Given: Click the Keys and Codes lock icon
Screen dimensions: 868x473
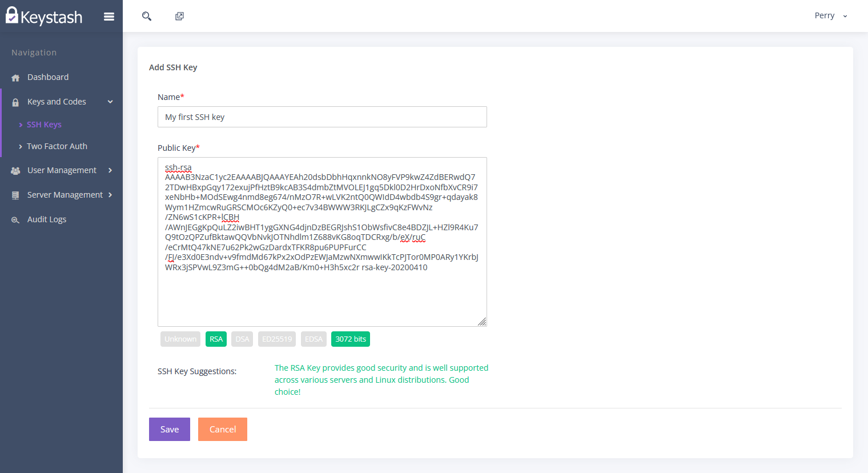Looking at the screenshot, I should tap(15, 102).
